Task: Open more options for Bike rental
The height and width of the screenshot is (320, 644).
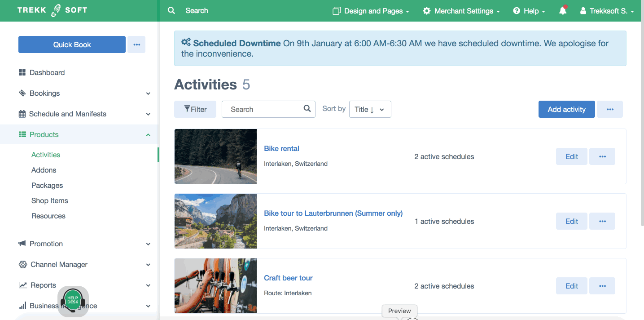Action: (x=602, y=156)
